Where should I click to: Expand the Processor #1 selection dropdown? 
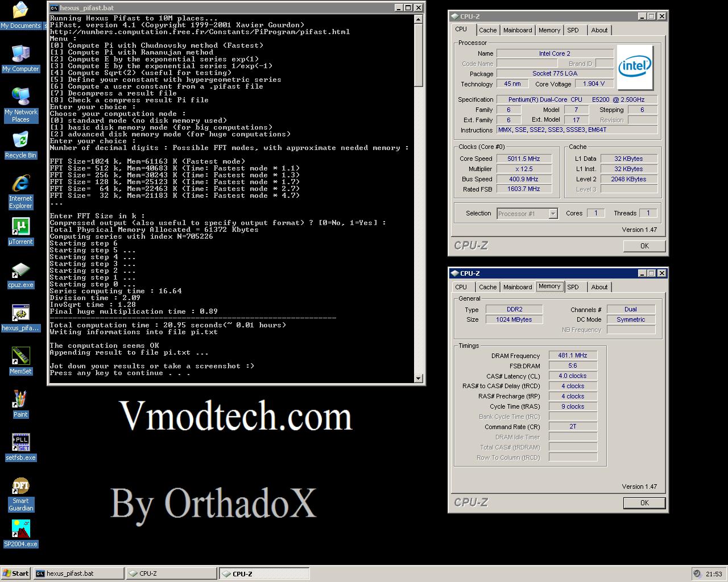[553, 214]
